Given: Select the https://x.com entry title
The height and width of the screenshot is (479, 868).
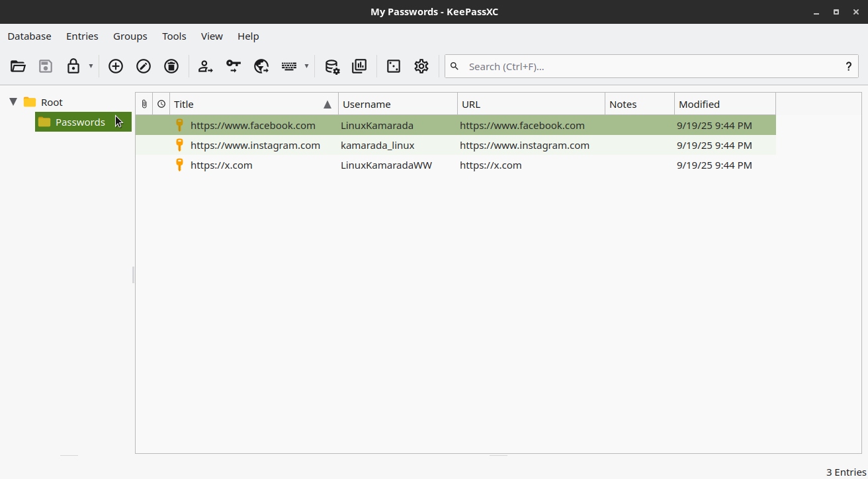Looking at the screenshot, I should [222, 165].
